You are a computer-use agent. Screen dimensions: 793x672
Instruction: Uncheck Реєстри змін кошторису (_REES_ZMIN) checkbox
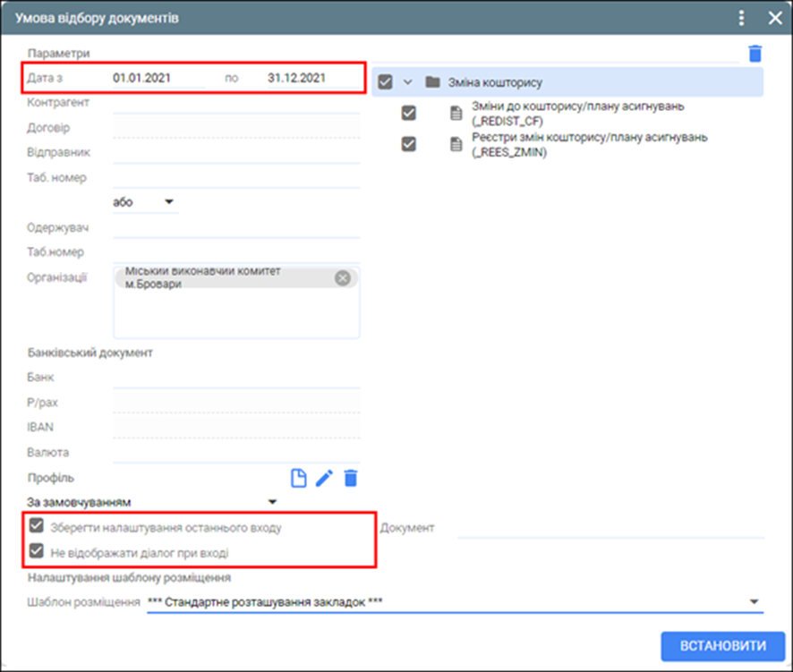pos(409,144)
